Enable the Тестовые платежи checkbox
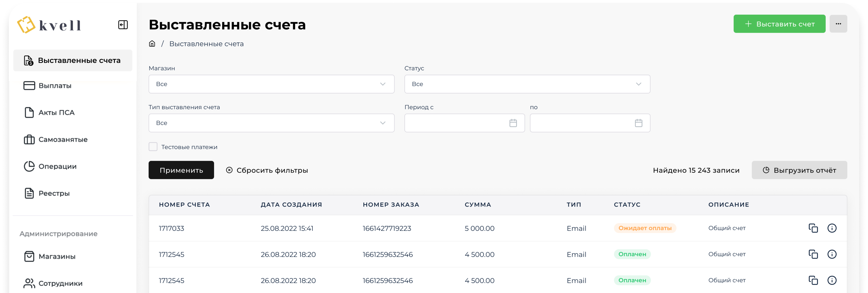Image resolution: width=868 pixels, height=293 pixels. (153, 147)
